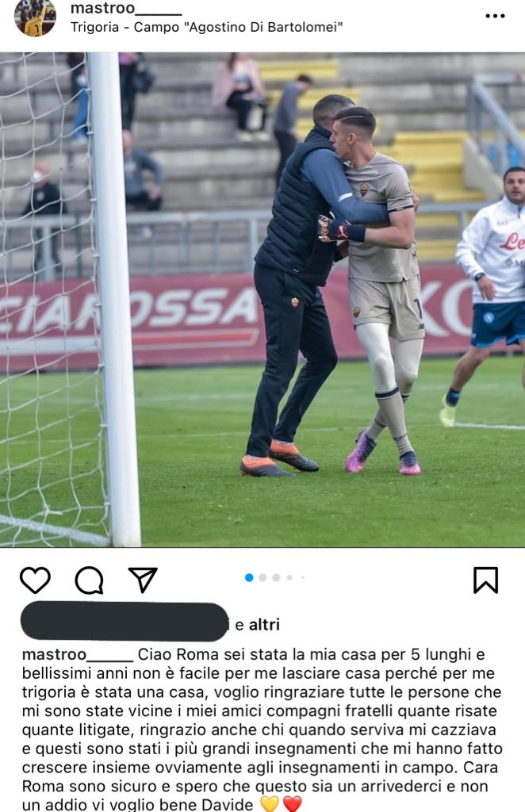Viewport: 525px width, 812px height.
Task: Jump to fourth carousel dot indicator
Action: point(289,577)
